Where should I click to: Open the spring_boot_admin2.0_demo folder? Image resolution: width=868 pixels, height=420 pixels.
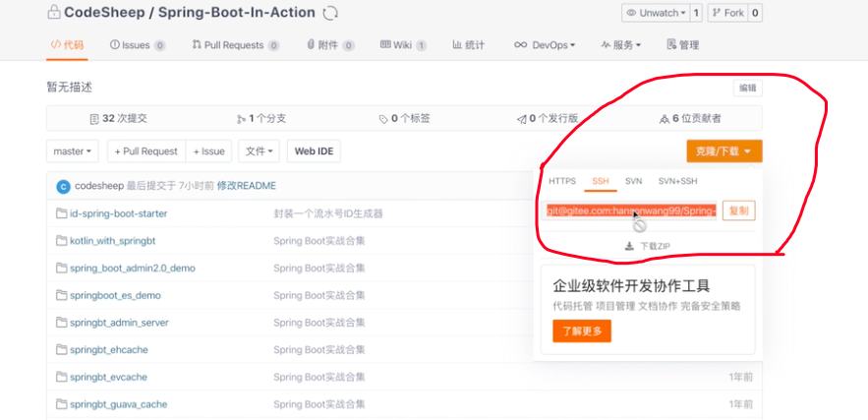133,268
